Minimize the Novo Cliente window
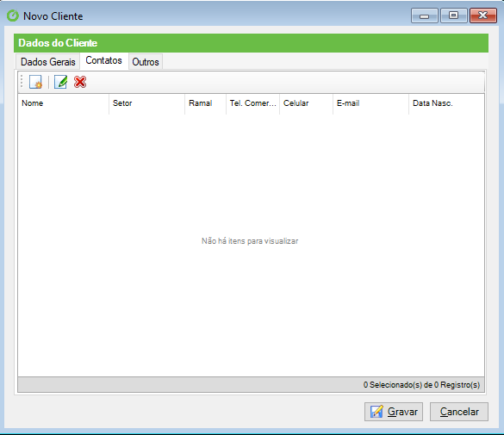This screenshot has height=435, width=504. 424,16
